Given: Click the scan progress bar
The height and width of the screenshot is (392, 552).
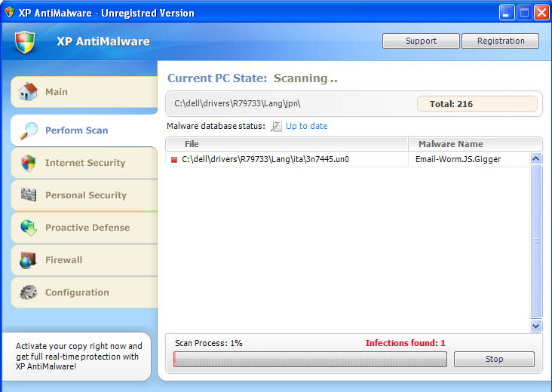Looking at the screenshot, I should click(310, 360).
